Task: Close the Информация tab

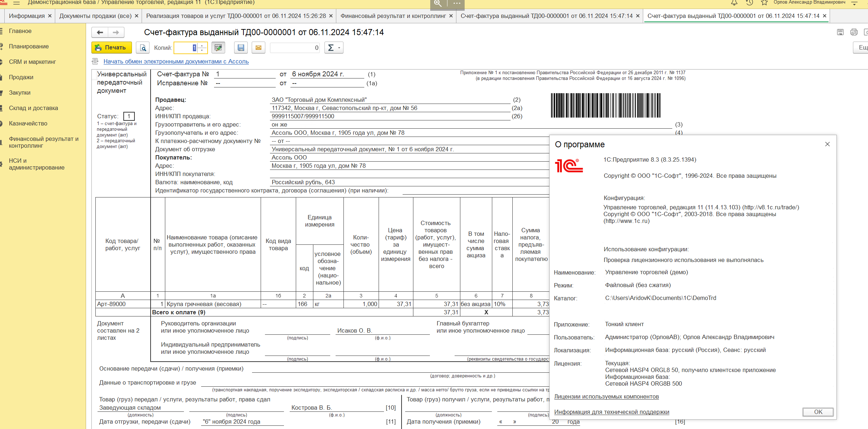Action: (x=50, y=16)
